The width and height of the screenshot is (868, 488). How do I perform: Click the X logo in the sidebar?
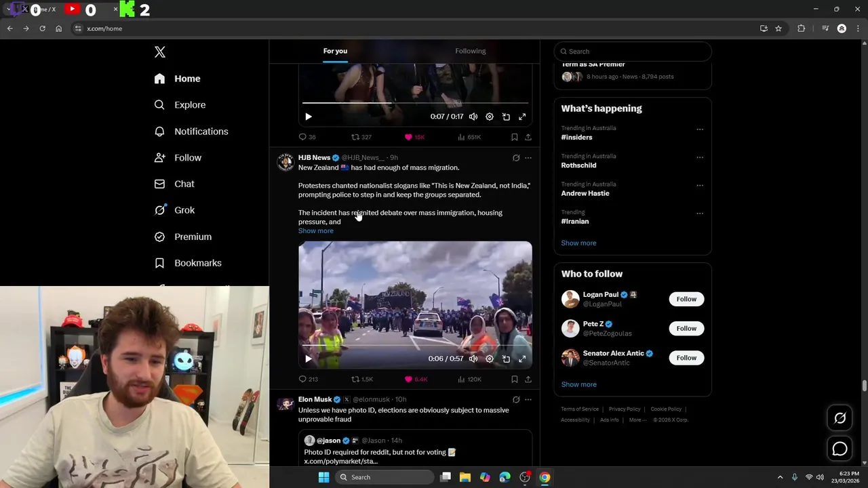point(160,52)
